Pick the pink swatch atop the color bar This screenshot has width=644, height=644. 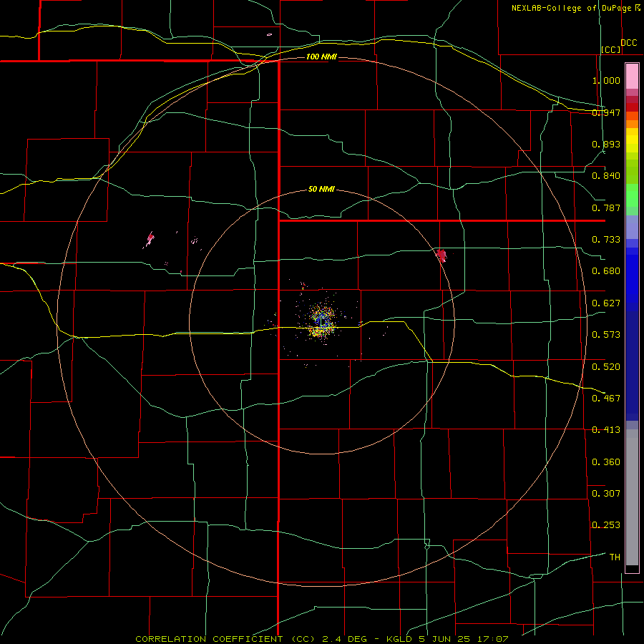pos(632,77)
